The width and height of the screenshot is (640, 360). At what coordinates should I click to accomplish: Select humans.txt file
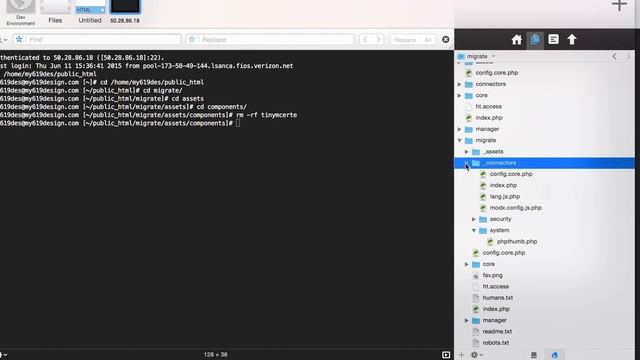point(498,298)
